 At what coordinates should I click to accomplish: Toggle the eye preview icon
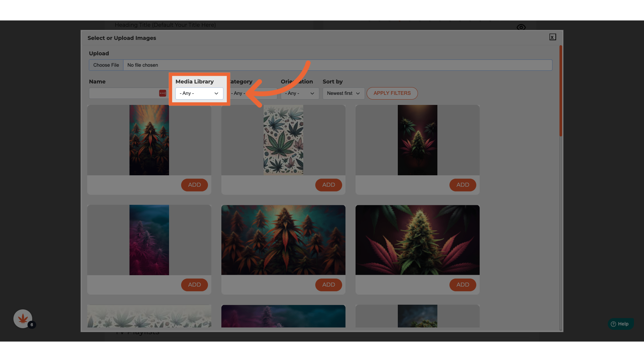521,27
